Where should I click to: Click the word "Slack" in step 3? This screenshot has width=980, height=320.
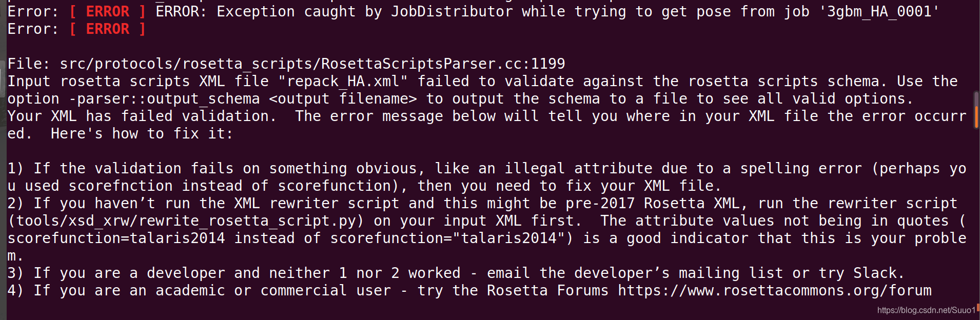pos(875,273)
